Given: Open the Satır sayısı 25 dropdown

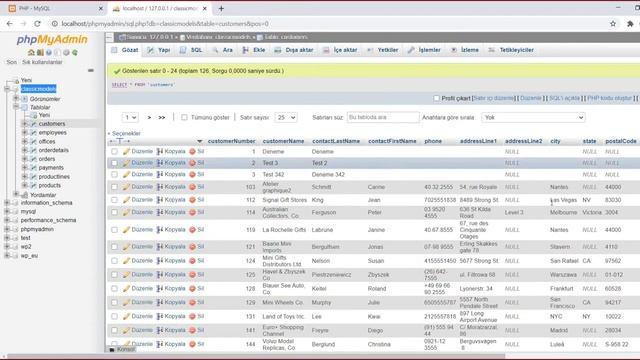Looking at the screenshot, I should click(x=286, y=118).
